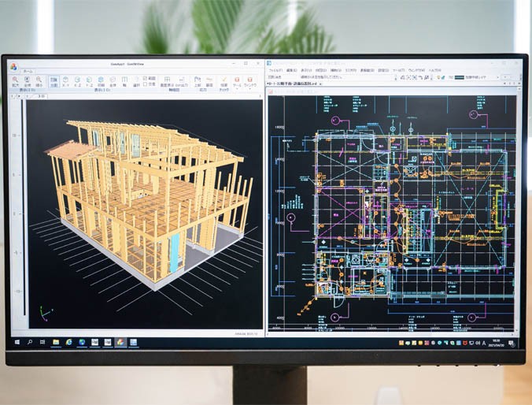This screenshot has width=532, height=405.
Task: Open the layer name dropdown arrow
Action: (x=497, y=77)
